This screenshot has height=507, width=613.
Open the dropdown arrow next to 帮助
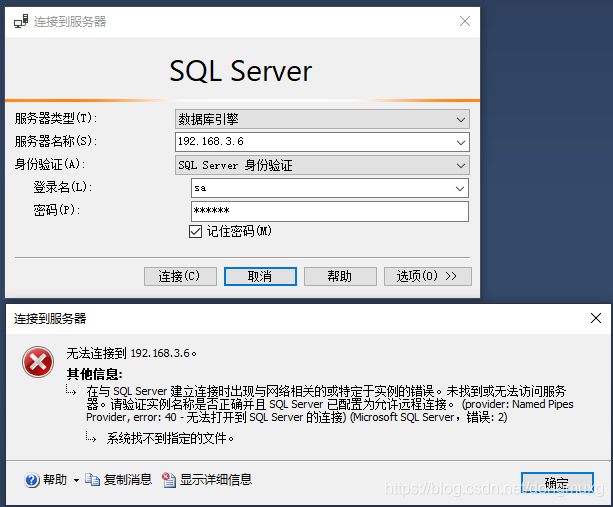click(x=76, y=480)
